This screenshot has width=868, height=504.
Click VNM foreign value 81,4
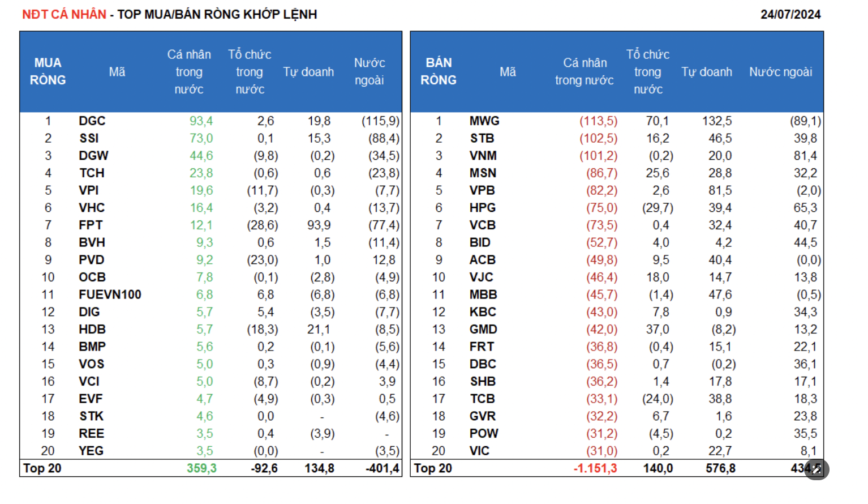[805, 156]
